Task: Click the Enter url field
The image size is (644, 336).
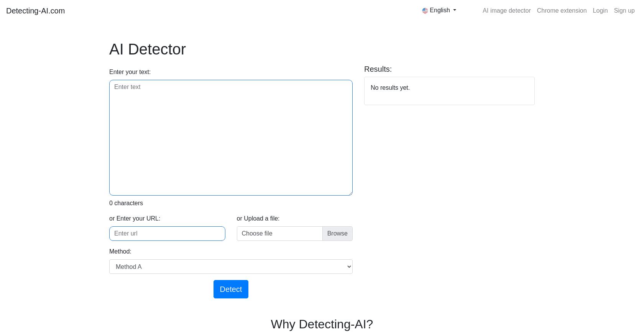Action: tap(167, 233)
